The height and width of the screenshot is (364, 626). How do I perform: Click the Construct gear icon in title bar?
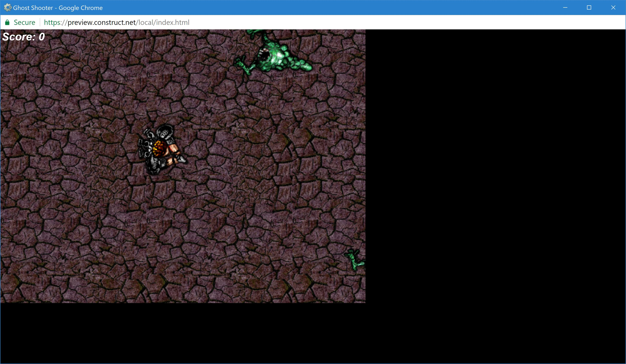click(x=8, y=7)
